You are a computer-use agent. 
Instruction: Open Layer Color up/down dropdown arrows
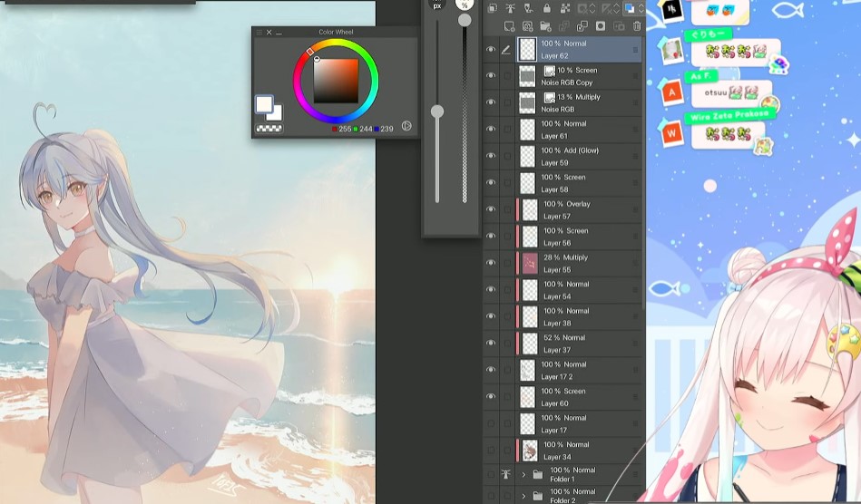tap(641, 8)
